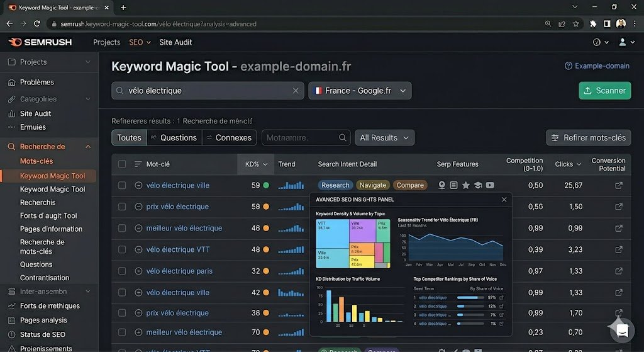This screenshot has width=644, height=352.
Task: Check the meilleur vélo électrique KD 46 row
Action: coord(122,228)
